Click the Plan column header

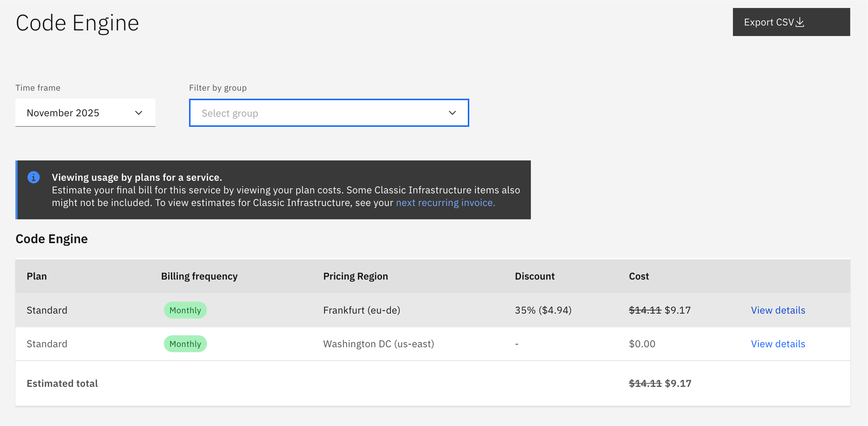[x=37, y=276]
